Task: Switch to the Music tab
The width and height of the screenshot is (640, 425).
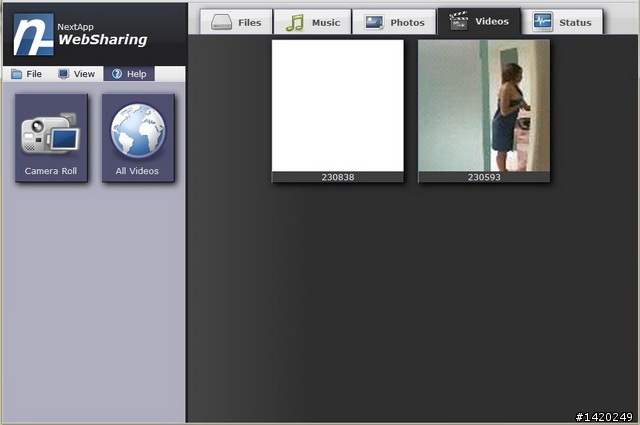Action: click(x=313, y=22)
